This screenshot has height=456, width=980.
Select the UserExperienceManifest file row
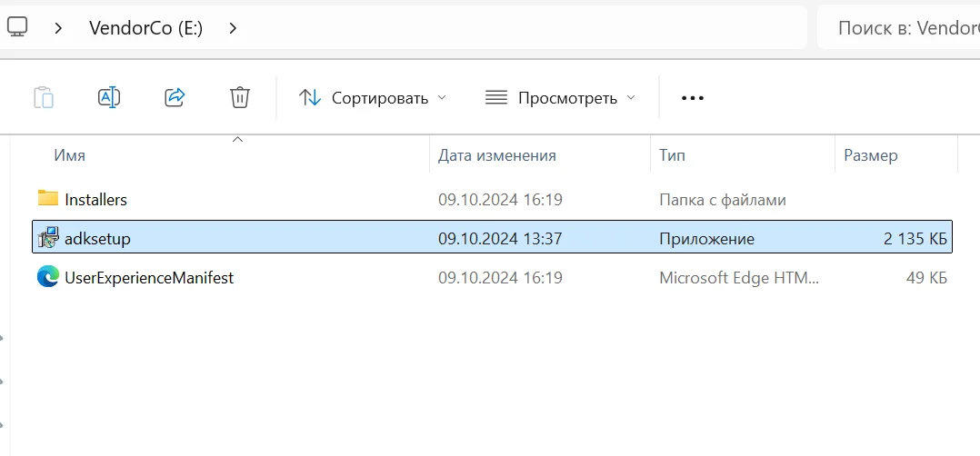point(492,277)
